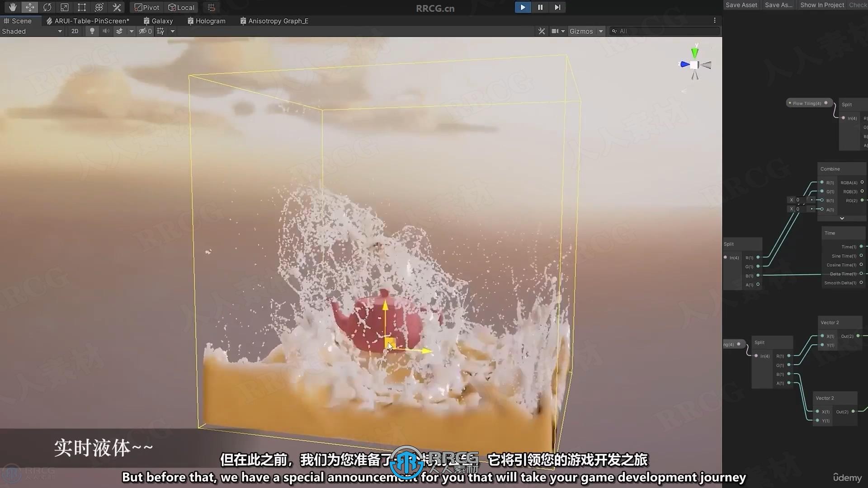Toggle 2D scene view mode
Image resolution: width=868 pixels, height=488 pixels.
(x=75, y=31)
